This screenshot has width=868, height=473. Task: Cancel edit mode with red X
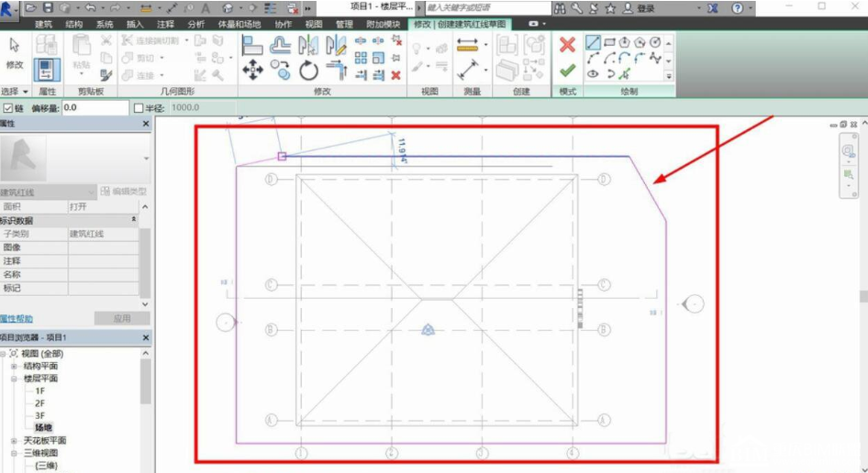click(567, 44)
